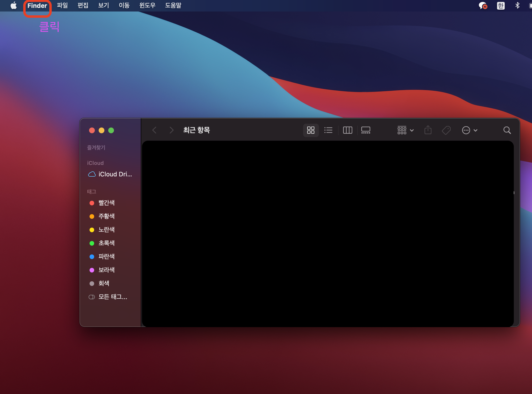The image size is (532, 394).
Task: Select the 파란색 blue tag
Action: (x=106, y=257)
